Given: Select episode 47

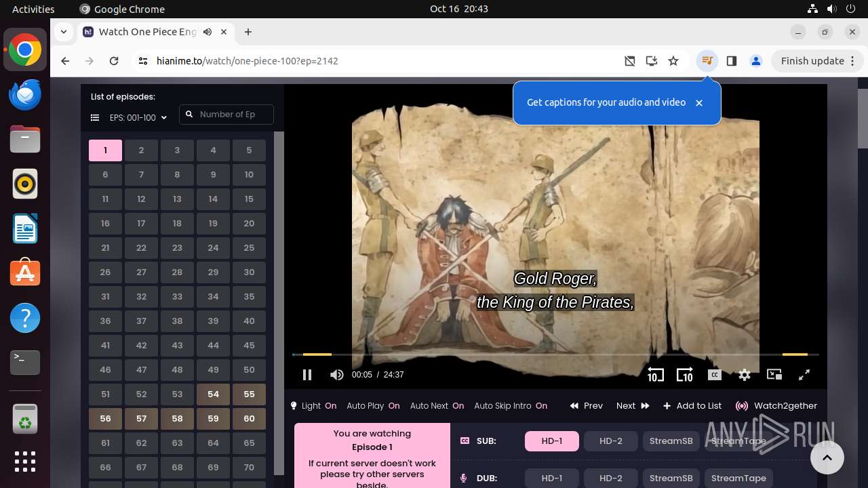Looking at the screenshot, I should click(x=141, y=370).
